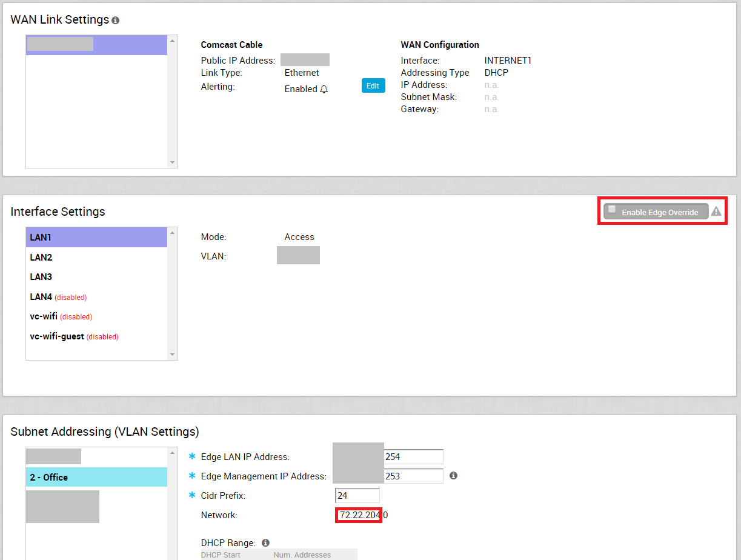Click the Edge Management IP last octet field
The width and height of the screenshot is (741, 560).
[413, 476]
